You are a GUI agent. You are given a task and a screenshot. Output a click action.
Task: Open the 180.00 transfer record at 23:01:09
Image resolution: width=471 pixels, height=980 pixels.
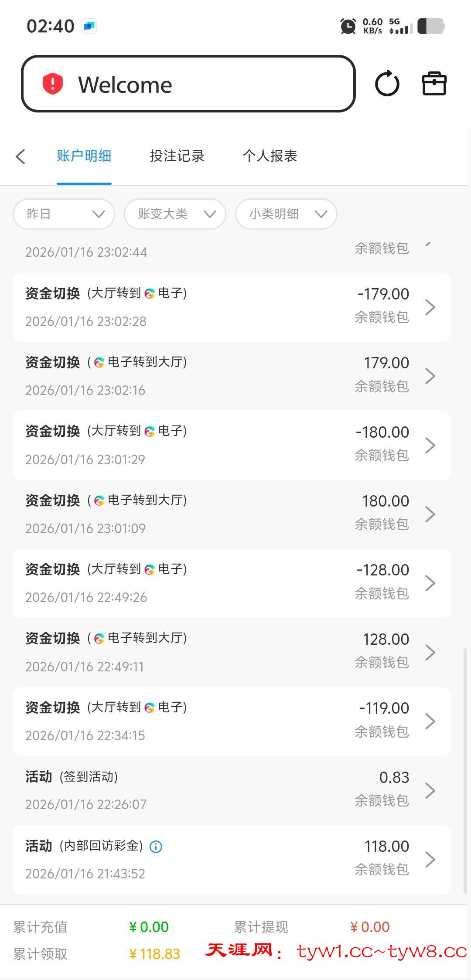(x=232, y=514)
